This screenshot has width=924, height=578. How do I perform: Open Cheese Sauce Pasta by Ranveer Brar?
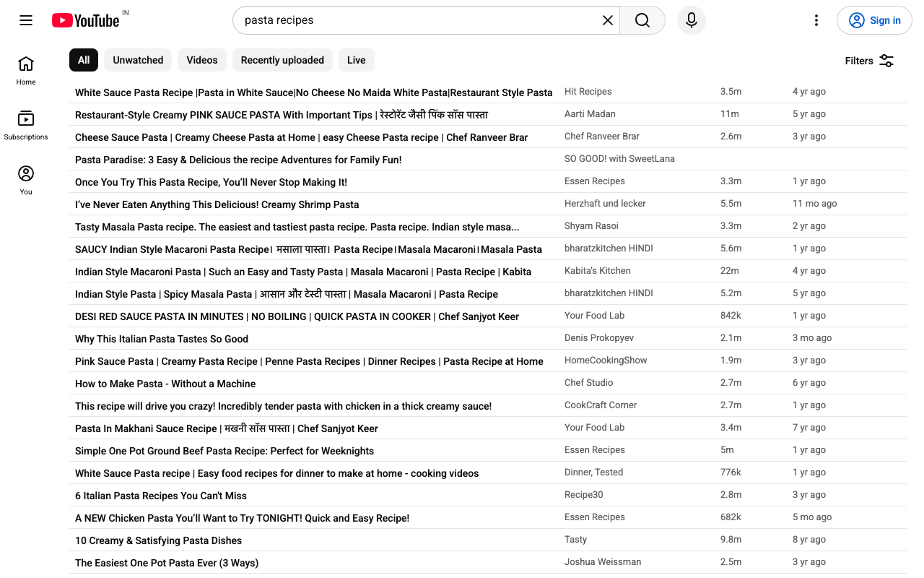[x=302, y=137]
